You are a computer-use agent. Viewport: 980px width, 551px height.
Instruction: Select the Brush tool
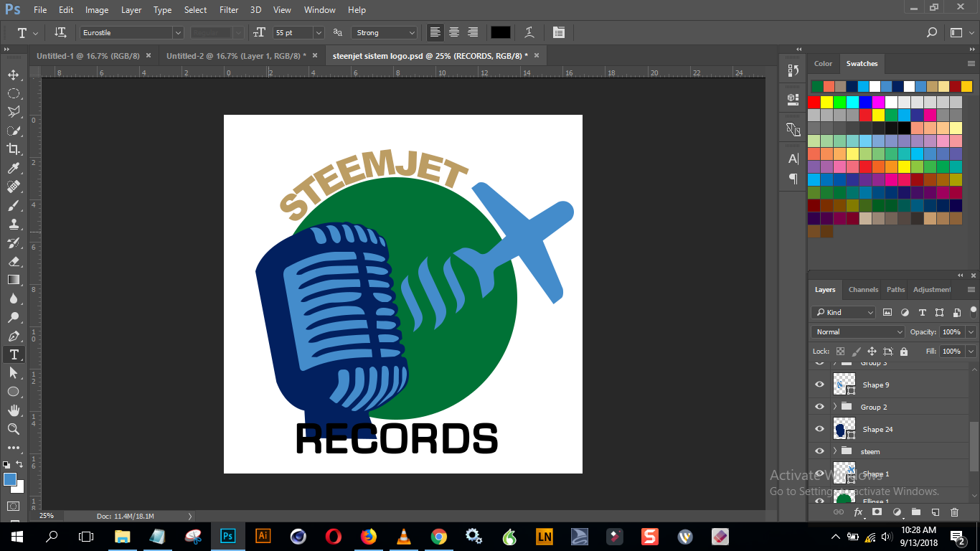[13, 205]
